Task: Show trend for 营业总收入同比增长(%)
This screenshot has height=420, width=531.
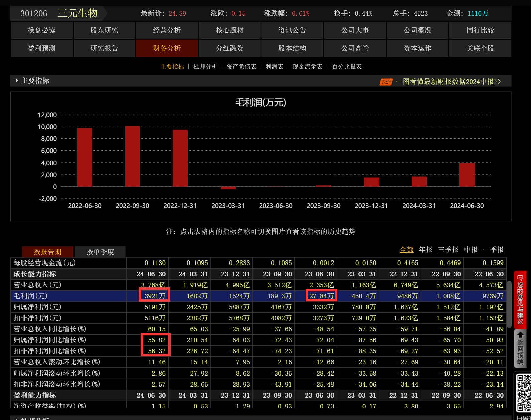Action: [x=50, y=329]
